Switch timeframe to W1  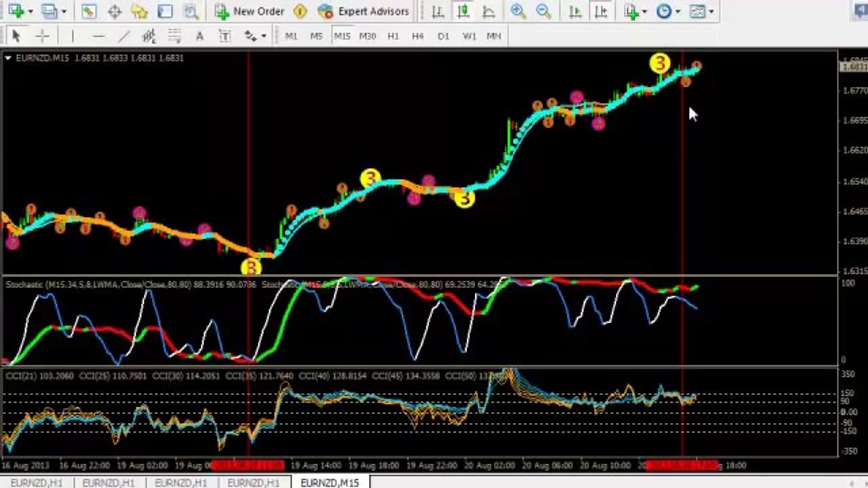click(469, 36)
